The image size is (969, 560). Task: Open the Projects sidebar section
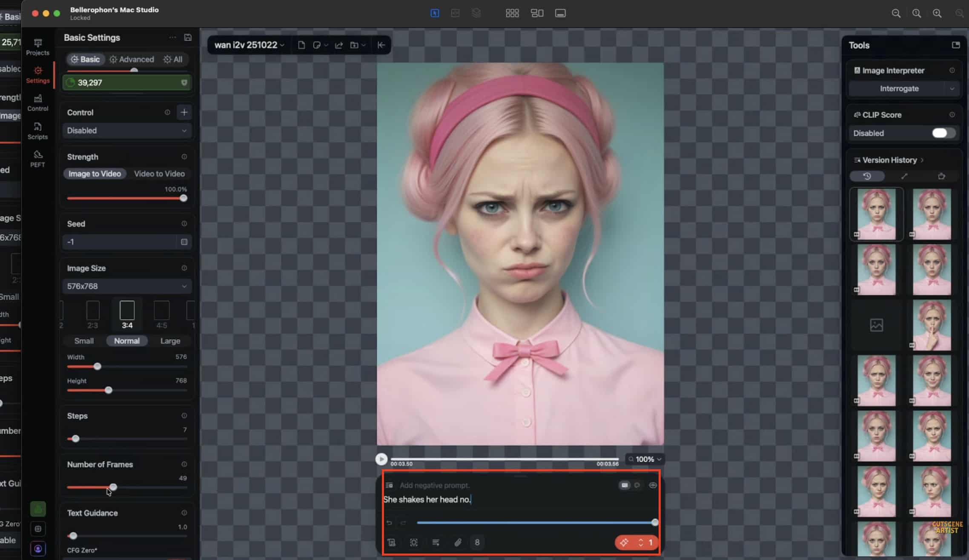(37, 47)
